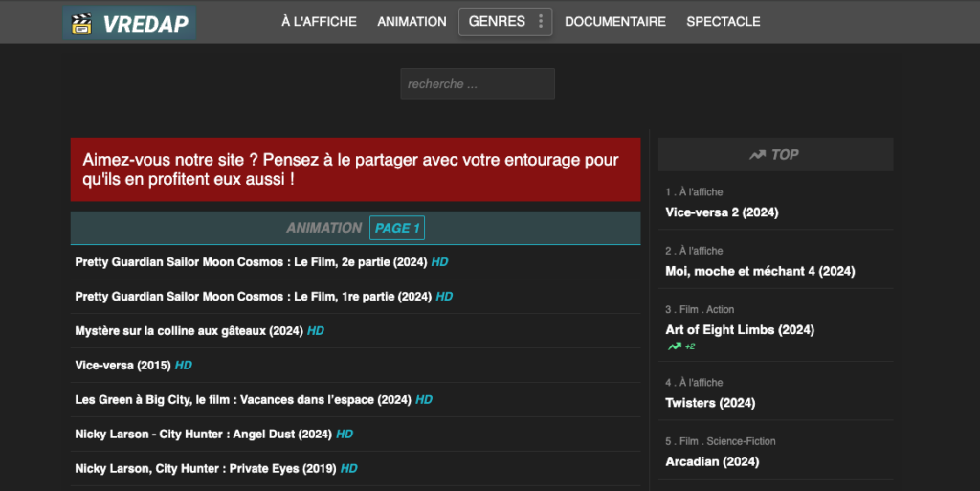Open the DOCUMENTAIRE section
The height and width of the screenshot is (491, 980).
tap(615, 22)
